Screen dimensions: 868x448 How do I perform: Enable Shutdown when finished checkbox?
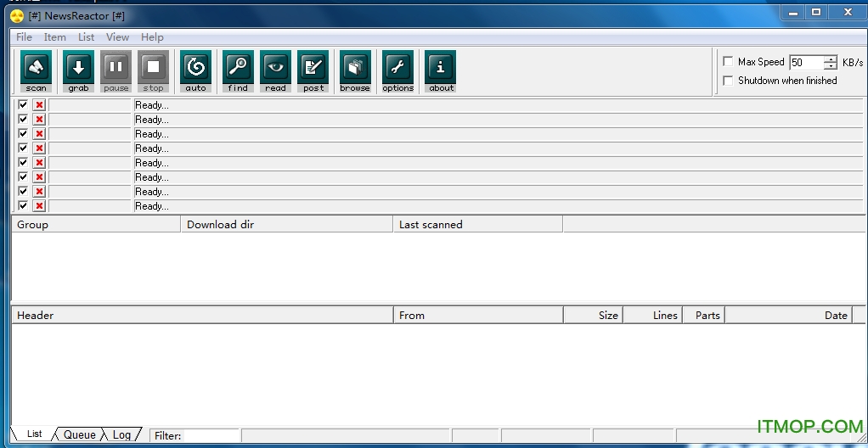click(x=728, y=81)
